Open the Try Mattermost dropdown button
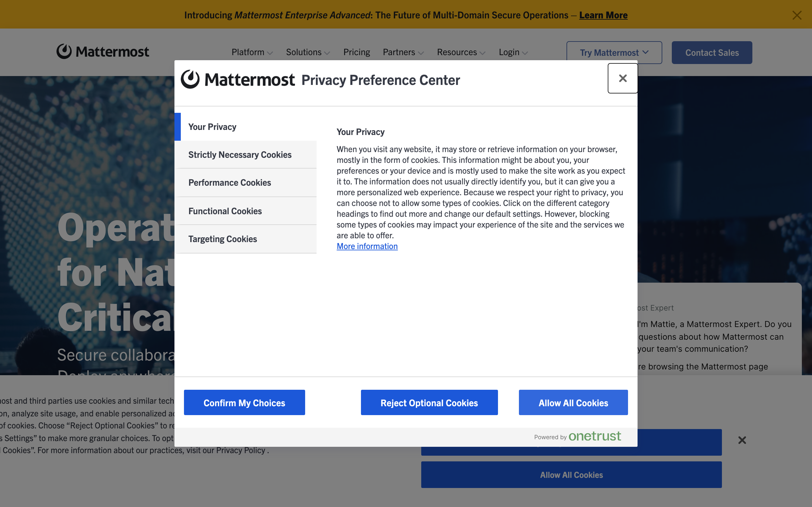This screenshot has width=812, height=507. tap(614, 53)
